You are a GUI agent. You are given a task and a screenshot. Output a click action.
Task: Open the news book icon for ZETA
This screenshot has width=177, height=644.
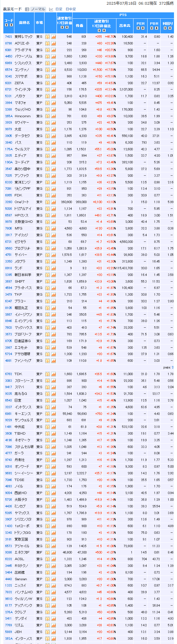(x=48, y=83)
